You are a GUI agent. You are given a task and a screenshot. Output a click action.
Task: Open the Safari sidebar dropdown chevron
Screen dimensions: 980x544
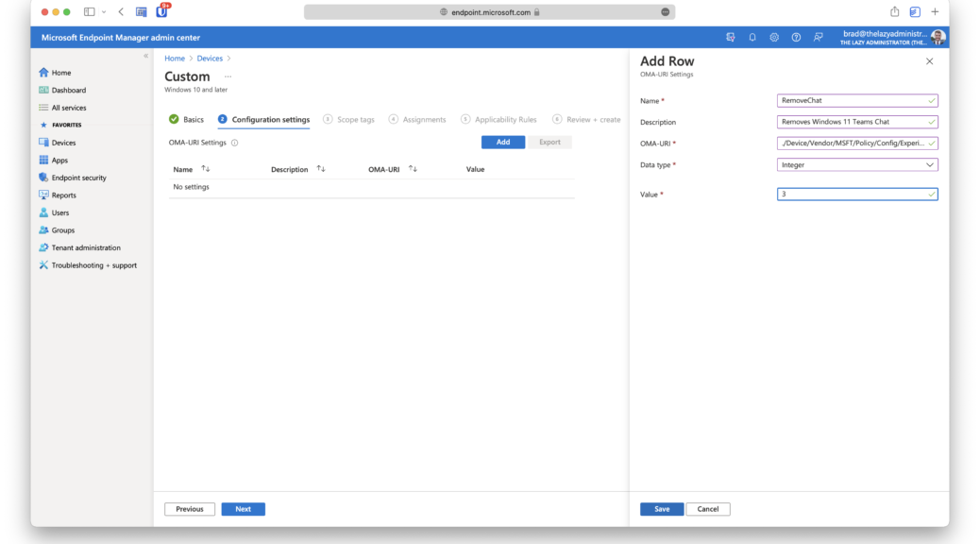pyautogui.click(x=104, y=12)
